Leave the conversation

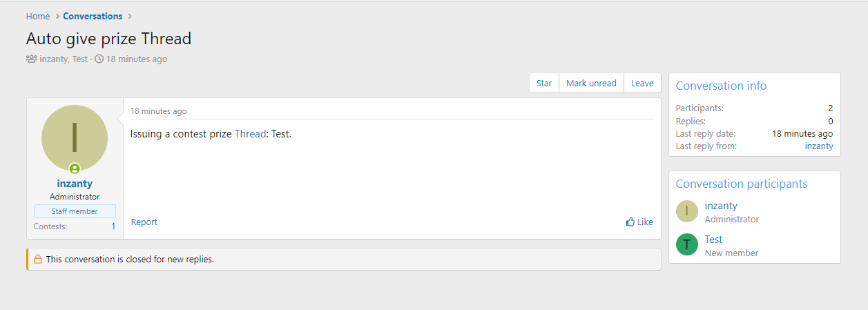point(642,84)
